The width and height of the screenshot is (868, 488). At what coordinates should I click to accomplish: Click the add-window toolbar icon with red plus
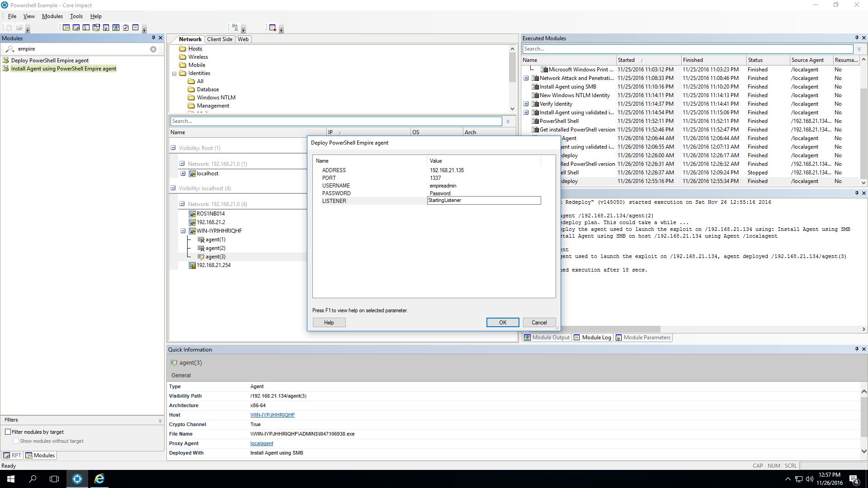(x=273, y=28)
